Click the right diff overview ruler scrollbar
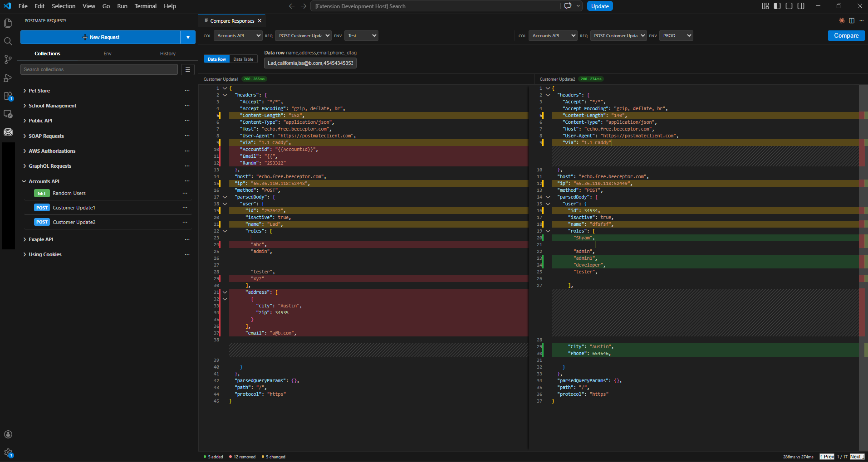Image resolution: width=868 pixels, height=462 pixels. pos(863,267)
